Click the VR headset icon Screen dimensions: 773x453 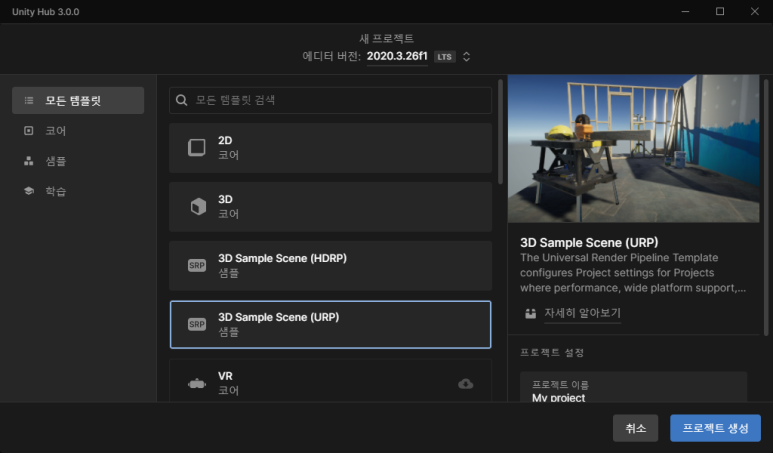[x=197, y=383]
